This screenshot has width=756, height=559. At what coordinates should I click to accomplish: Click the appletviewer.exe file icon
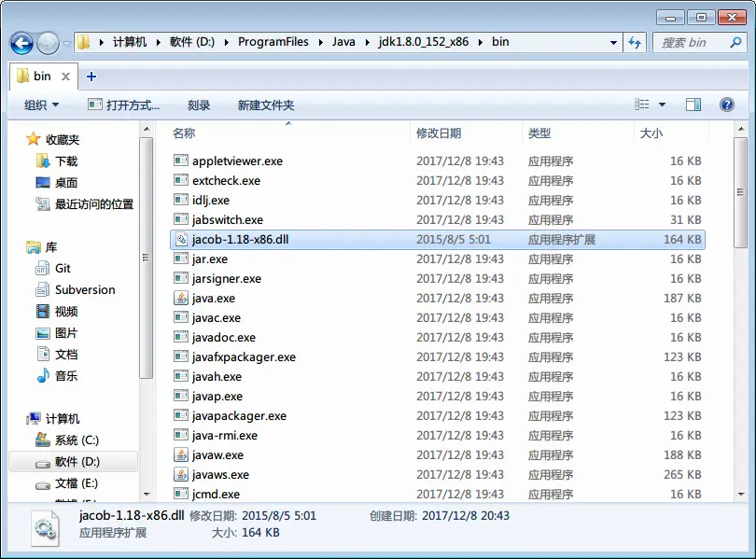click(181, 161)
